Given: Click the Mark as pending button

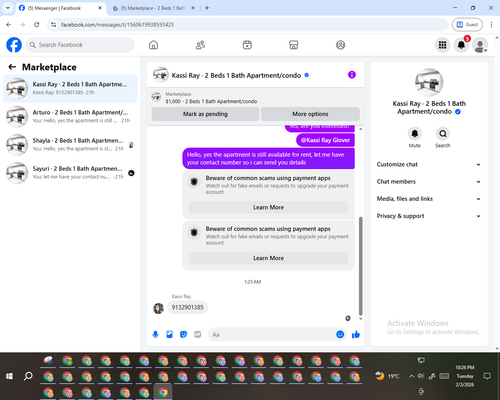Looking at the screenshot, I should [205, 114].
